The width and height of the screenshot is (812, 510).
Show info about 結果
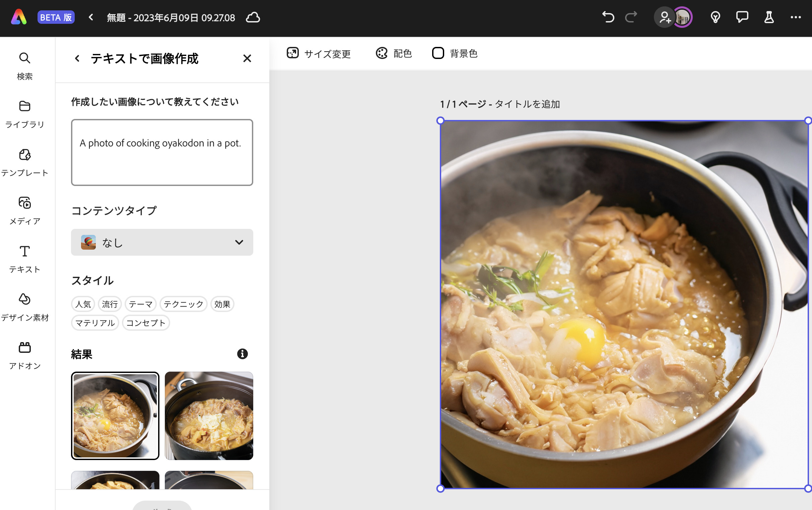243,354
